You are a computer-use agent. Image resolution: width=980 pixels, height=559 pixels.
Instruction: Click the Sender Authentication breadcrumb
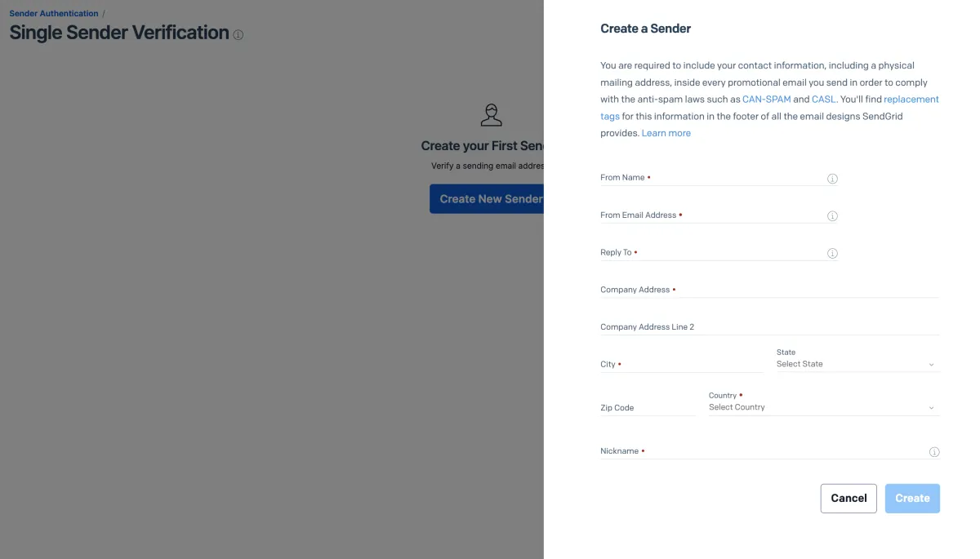tap(54, 14)
